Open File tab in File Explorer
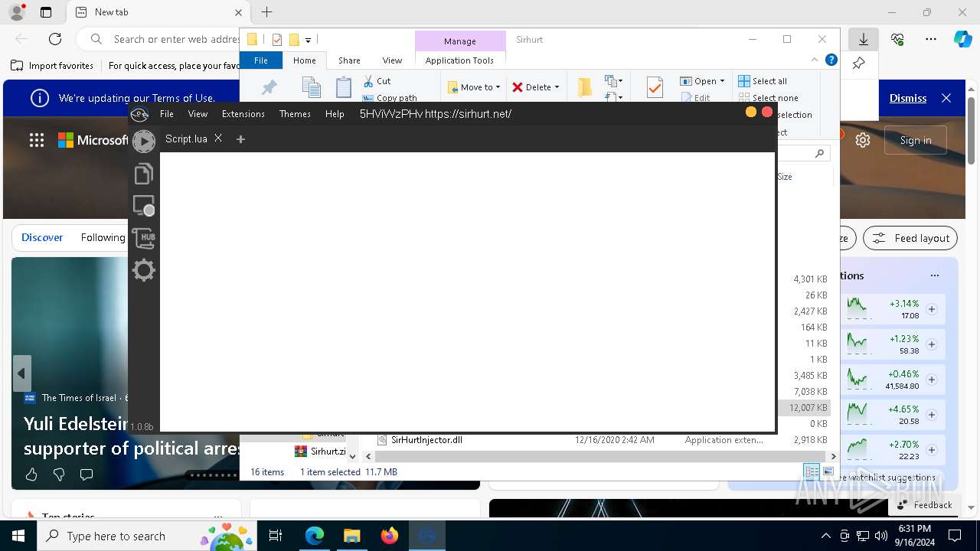Image resolution: width=980 pixels, height=551 pixels. (261, 60)
